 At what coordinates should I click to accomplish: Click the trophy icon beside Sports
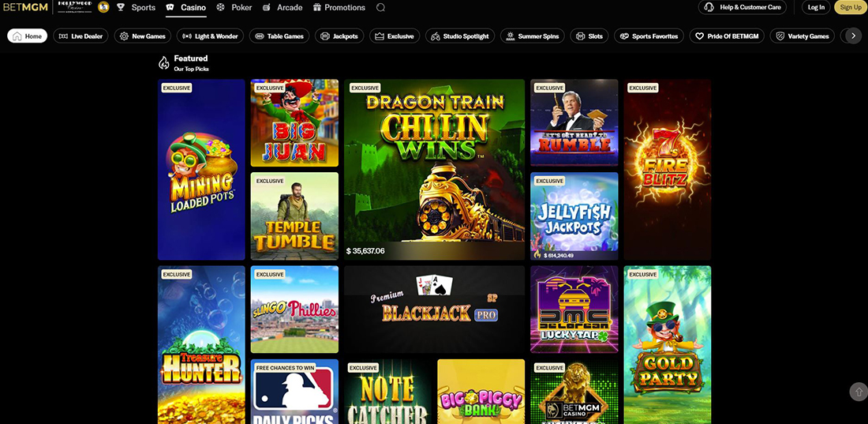tap(121, 8)
